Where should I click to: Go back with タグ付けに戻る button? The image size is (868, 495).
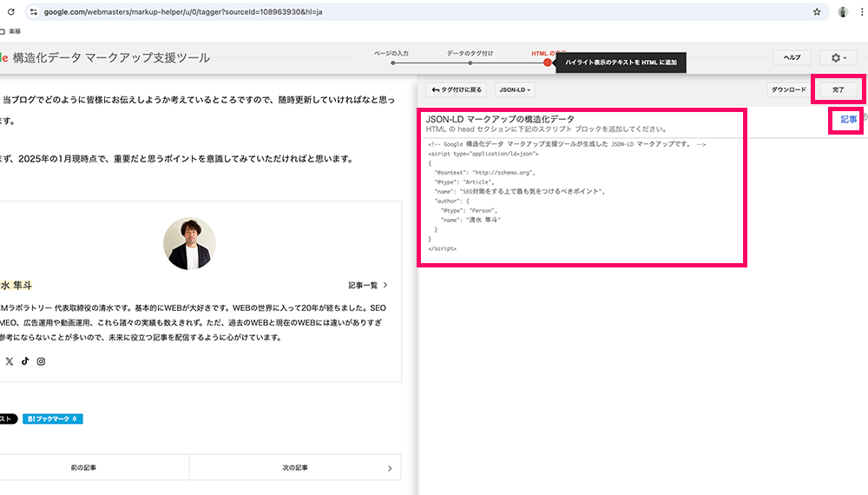click(457, 89)
